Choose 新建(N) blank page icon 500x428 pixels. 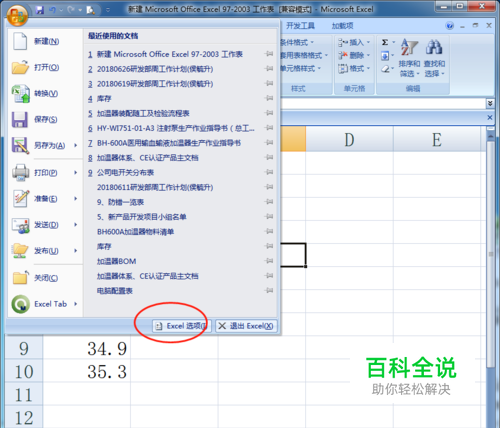pos(20,41)
